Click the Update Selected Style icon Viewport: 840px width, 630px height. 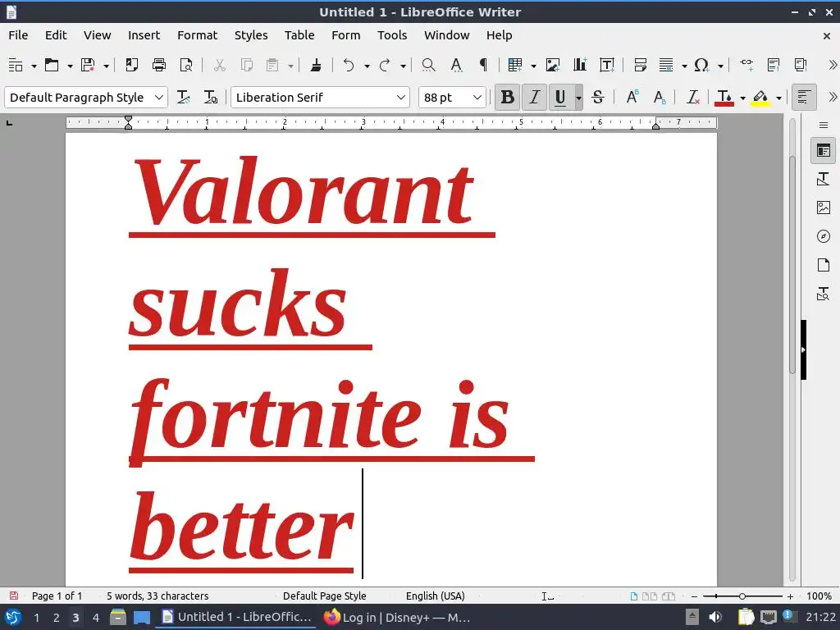(x=184, y=98)
